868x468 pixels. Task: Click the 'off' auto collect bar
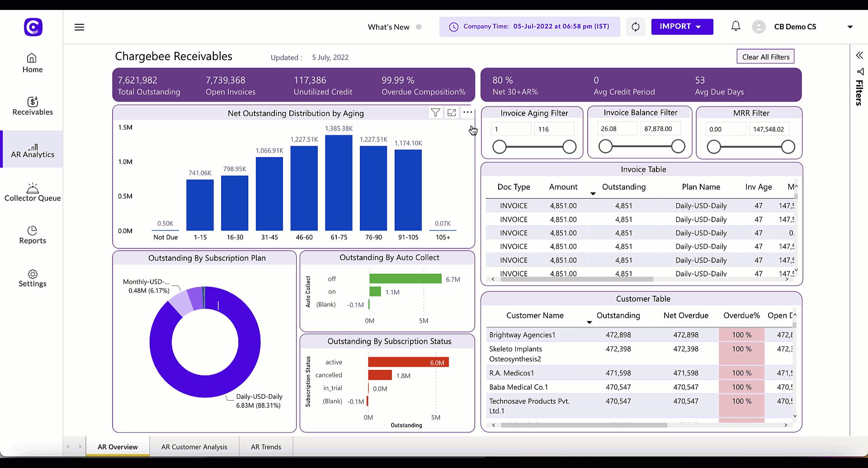406,279
